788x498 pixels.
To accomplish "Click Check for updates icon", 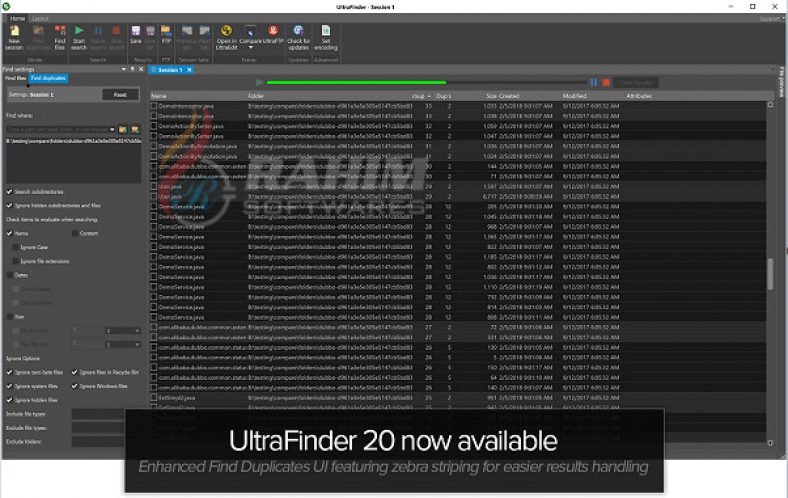I will (298, 37).
